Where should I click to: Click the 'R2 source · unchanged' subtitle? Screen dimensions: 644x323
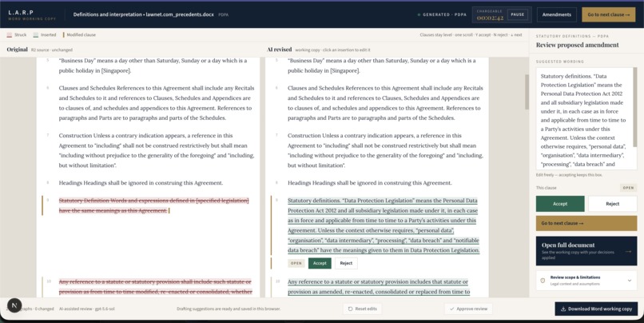tap(52, 50)
